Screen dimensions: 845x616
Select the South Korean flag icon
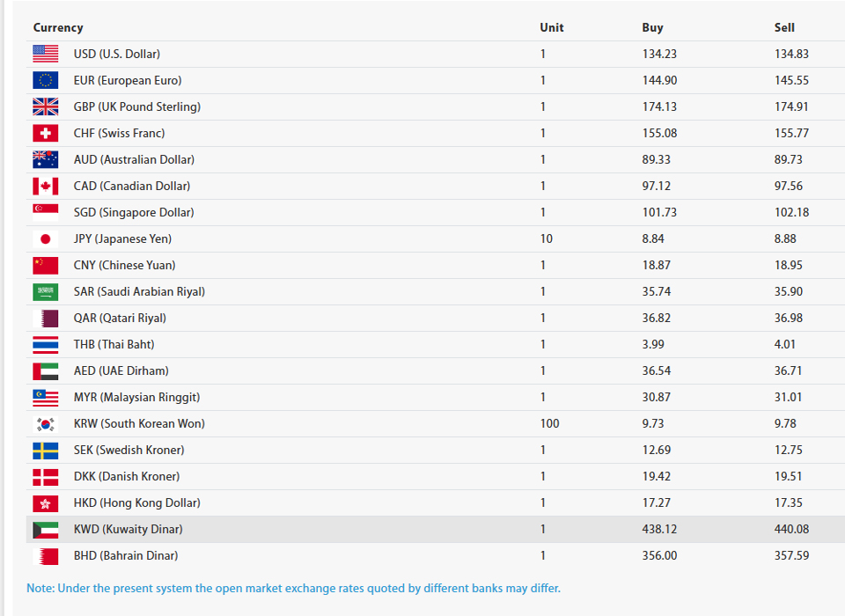pos(45,423)
